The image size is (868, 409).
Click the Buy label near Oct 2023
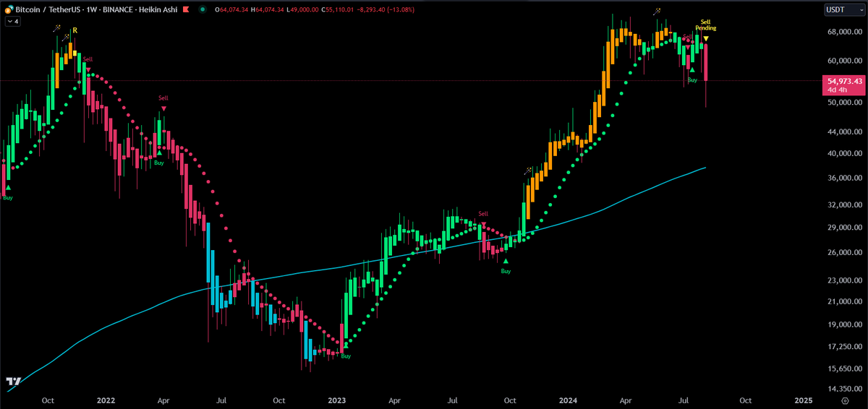pyautogui.click(x=506, y=271)
